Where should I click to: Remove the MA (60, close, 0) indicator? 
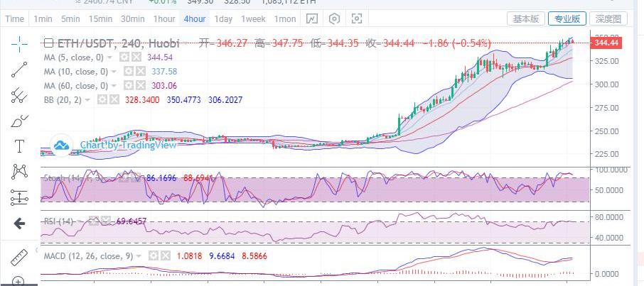coord(141,86)
